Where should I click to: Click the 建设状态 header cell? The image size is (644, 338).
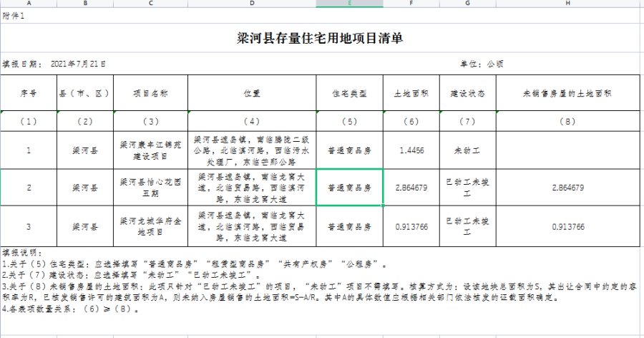(x=468, y=93)
